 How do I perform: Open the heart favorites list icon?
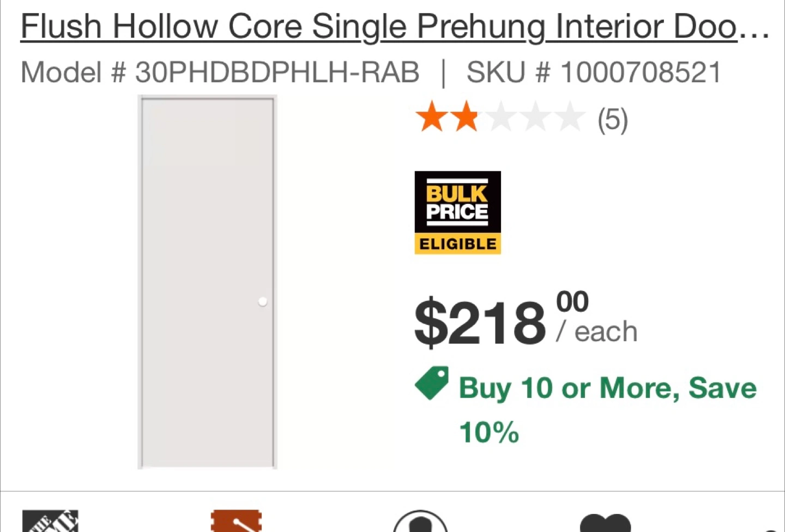pyautogui.click(x=605, y=522)
